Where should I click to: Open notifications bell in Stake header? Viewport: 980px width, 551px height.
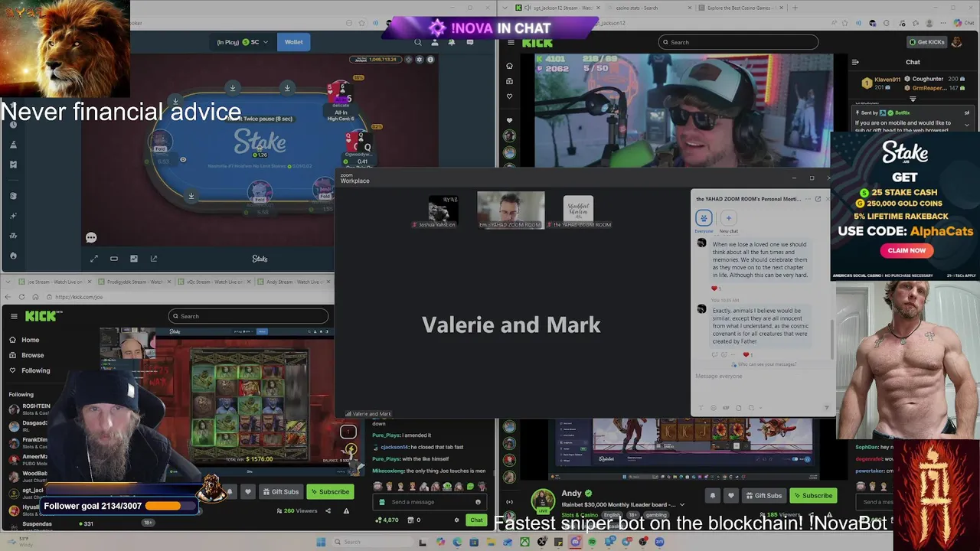(452, 42)
